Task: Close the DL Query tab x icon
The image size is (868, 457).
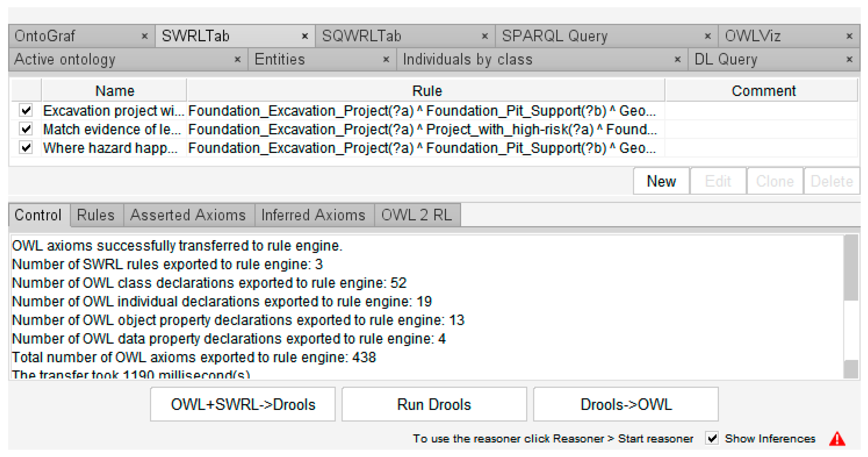Action: pyautogui.click(x=850, y=60)
